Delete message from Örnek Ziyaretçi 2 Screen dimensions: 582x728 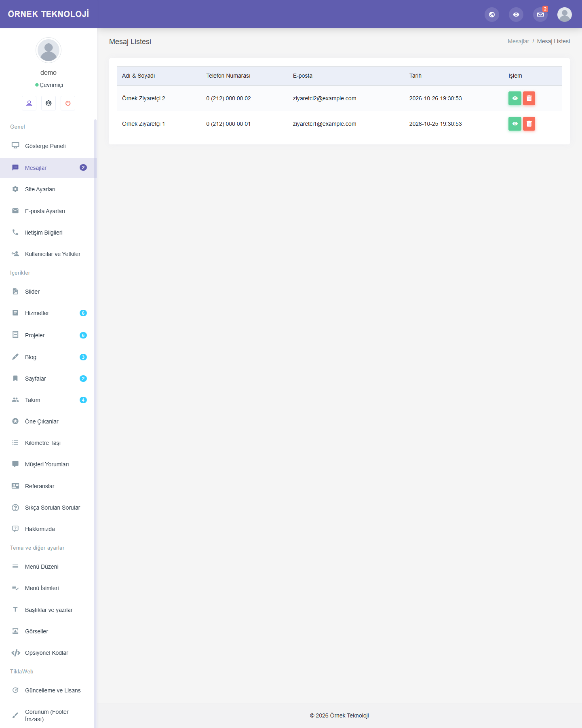click(529, 98)
